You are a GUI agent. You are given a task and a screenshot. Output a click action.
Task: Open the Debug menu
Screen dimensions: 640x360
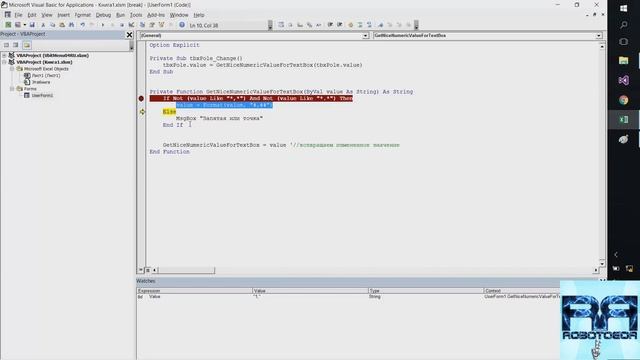click(103, 15)
